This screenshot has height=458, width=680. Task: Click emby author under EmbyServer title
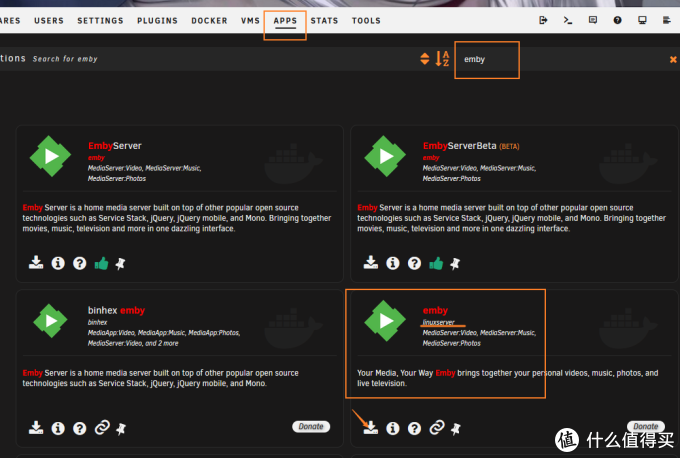96,158
